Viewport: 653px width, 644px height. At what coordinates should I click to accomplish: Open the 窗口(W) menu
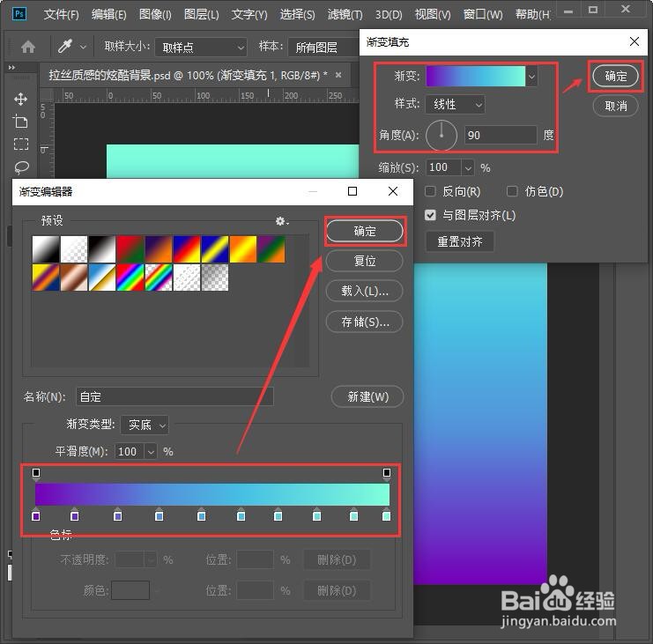click(x=483, y=15)
